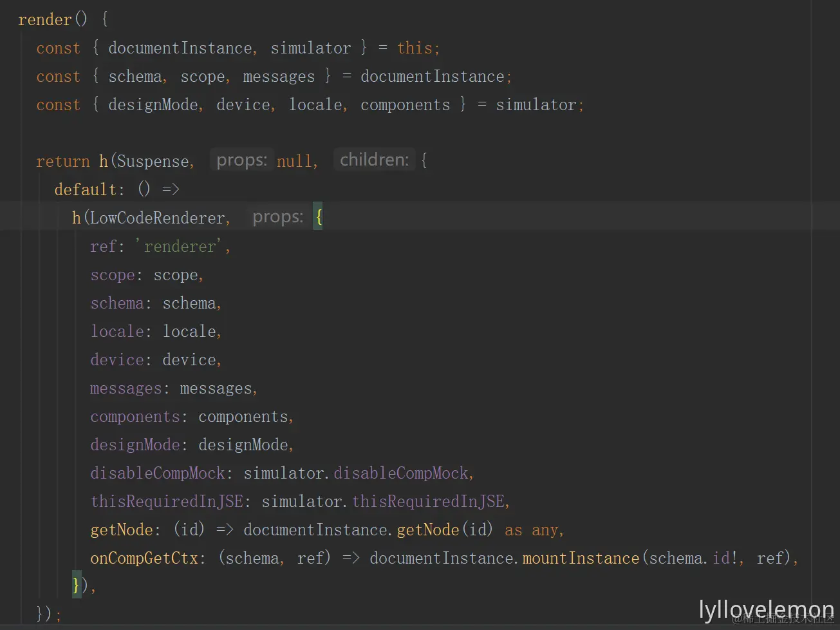
Task: Click the props: inlay hint on the Suspense line
Action: point(241,160)
